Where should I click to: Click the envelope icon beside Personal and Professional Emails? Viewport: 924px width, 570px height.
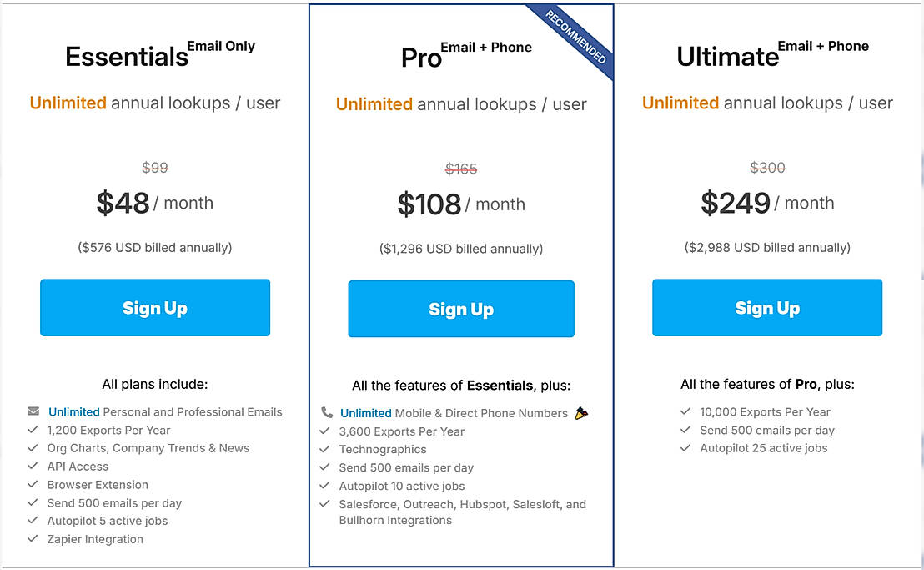point(33,411)
